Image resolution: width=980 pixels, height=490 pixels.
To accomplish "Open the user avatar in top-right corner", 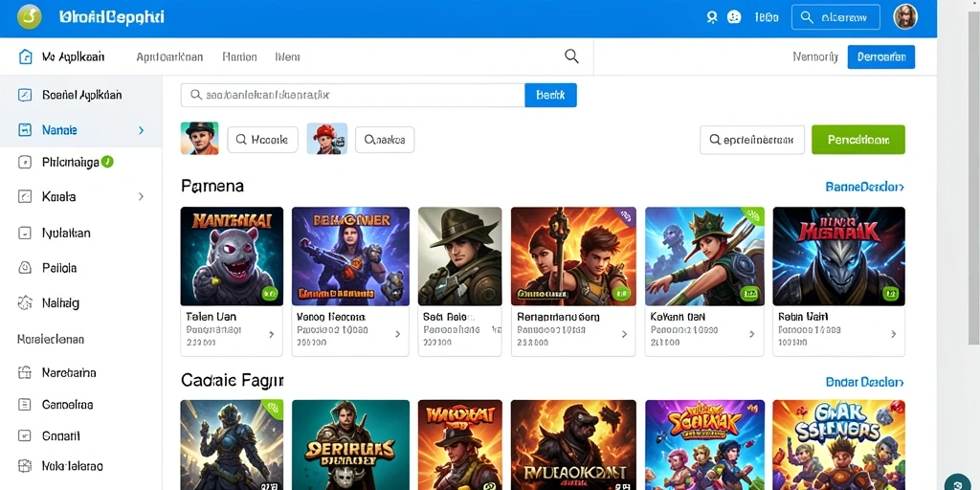I will (905, 17).
